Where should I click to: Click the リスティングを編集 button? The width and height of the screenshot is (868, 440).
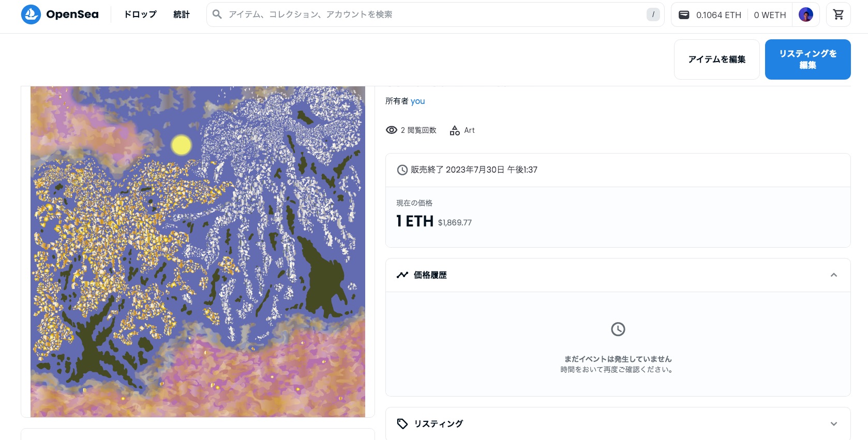pyautogui.click(x=808, y=59)
